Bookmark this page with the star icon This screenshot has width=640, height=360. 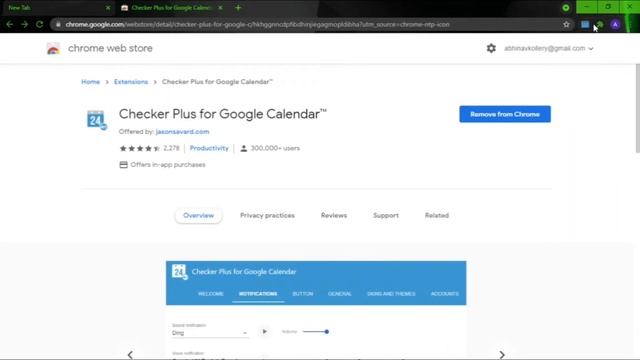[x=566, y=24]
